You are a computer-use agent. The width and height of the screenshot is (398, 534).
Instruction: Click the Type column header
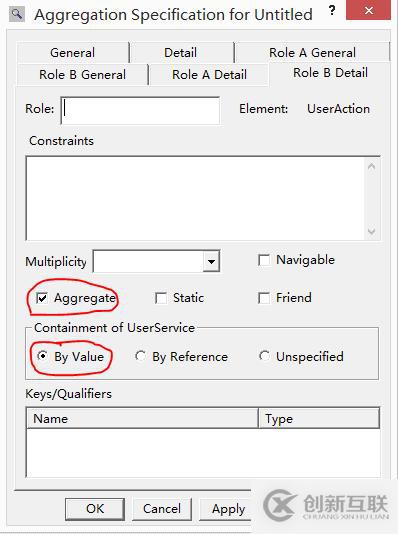(319, 418)
